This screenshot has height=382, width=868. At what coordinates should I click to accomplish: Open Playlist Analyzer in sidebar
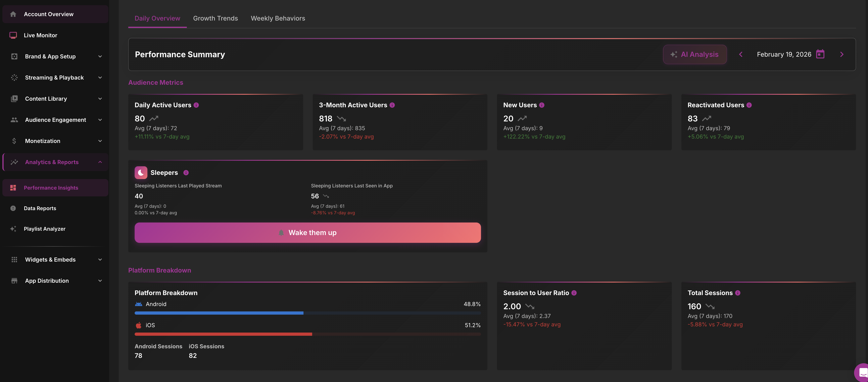coord(44,229)
